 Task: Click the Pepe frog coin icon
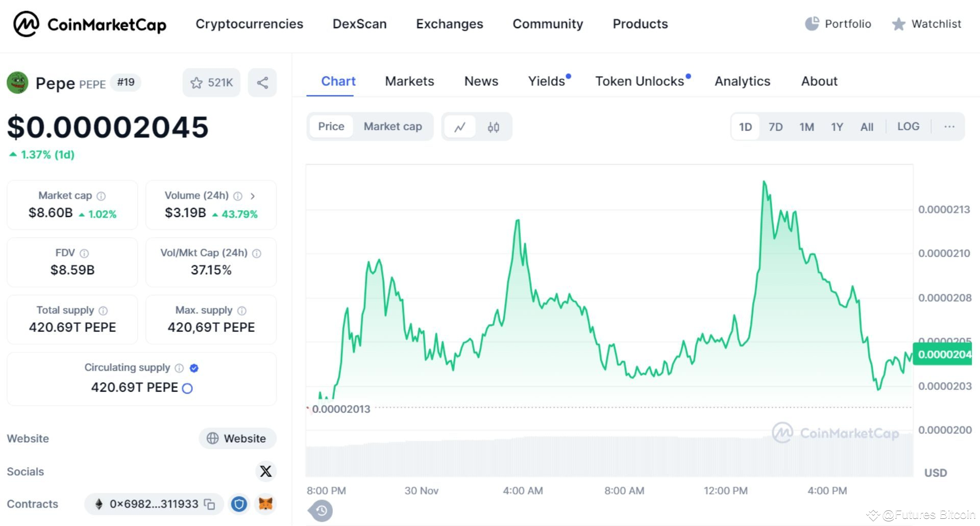[x=17, y=82]
